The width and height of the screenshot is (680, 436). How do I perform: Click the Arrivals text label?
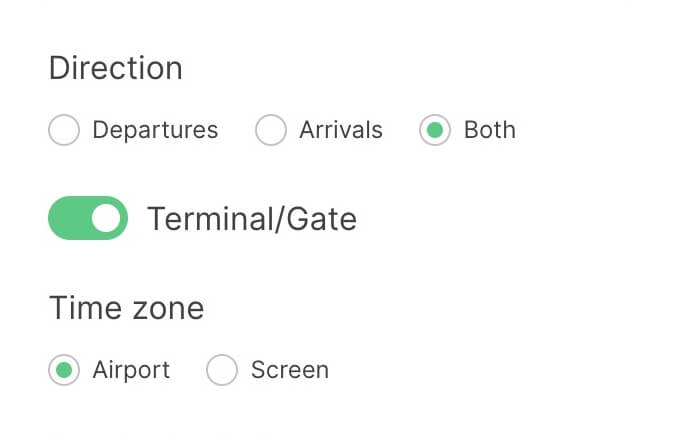(341, 130)
